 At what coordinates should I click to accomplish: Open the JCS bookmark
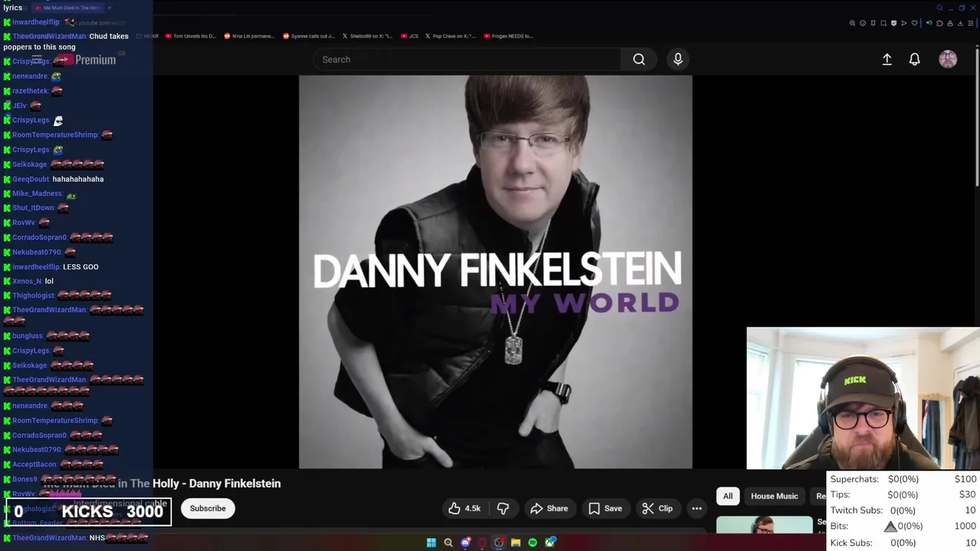pyautogui.click(x=410, y=36)
